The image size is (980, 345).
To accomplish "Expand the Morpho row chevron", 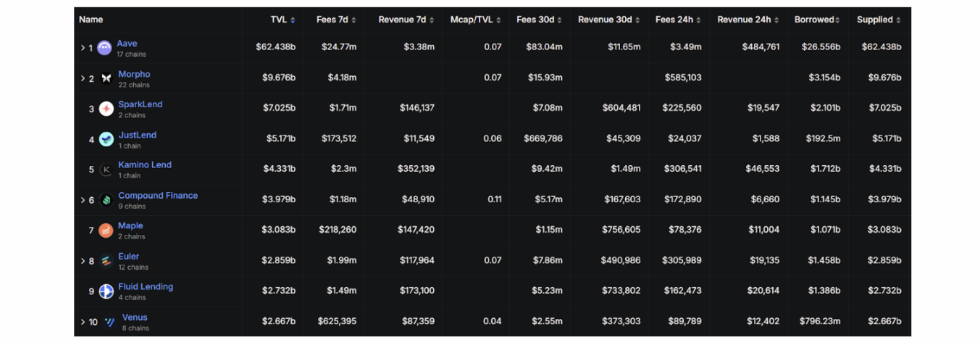I will click(x=83, y=78).
